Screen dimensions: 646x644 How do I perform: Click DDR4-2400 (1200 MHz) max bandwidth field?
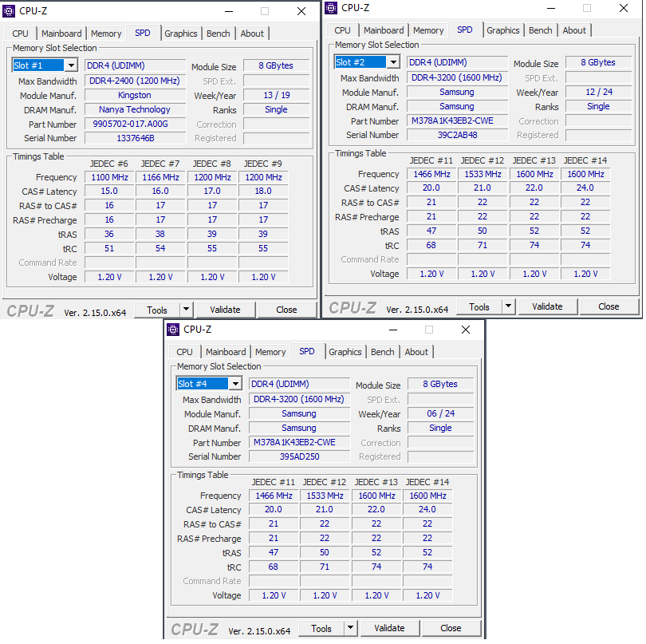(135, 81)
